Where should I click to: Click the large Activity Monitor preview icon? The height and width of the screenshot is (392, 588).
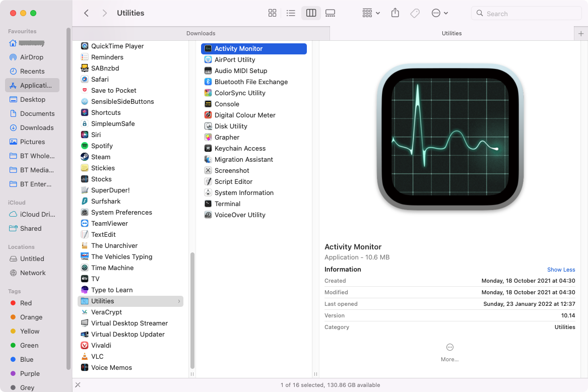point(450,137)
